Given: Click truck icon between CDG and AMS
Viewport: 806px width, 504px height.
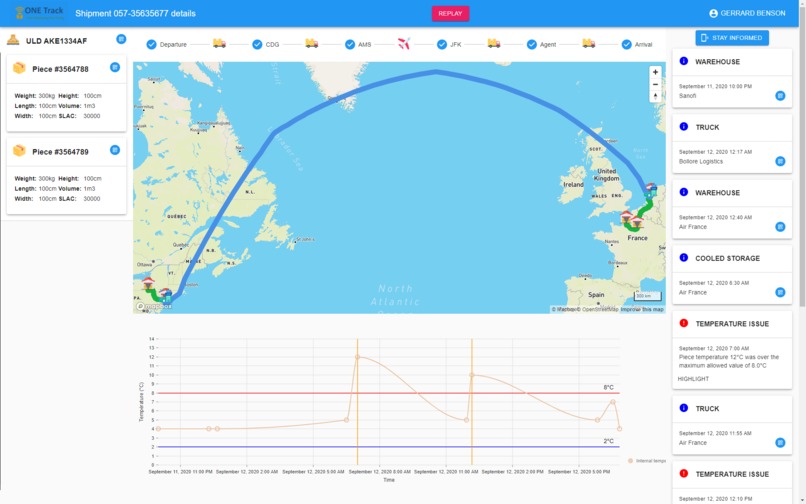Looking at the screenshot, I should click(312, 44).
